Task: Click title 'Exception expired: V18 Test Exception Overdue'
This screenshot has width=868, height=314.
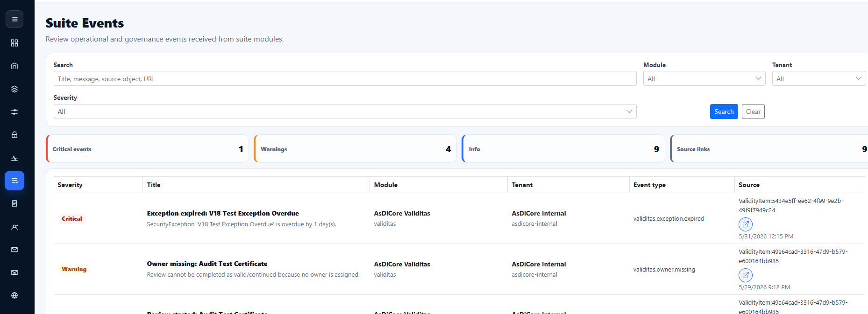Action: click(x=223, y=213)
